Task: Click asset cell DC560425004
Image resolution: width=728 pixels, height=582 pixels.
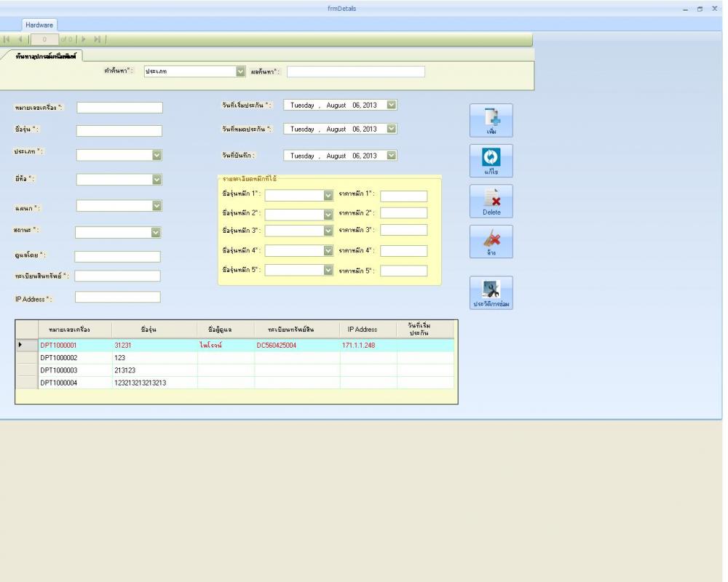Action: point(297,346)
